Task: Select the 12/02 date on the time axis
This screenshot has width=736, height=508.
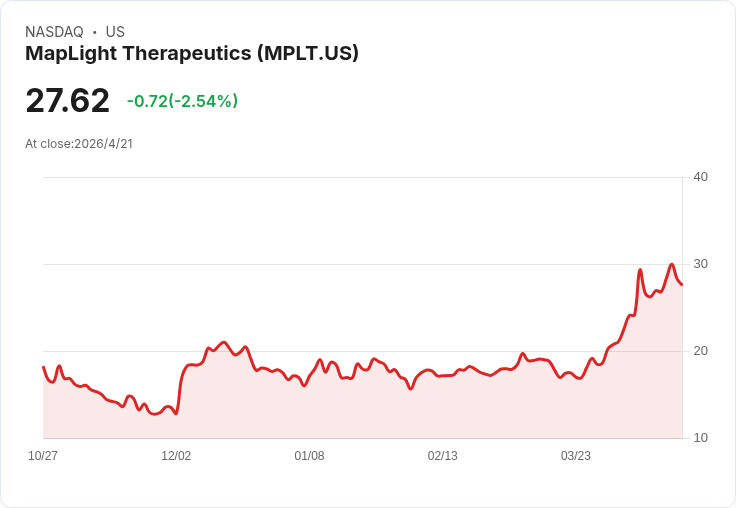Action: (x=176, y=456)
